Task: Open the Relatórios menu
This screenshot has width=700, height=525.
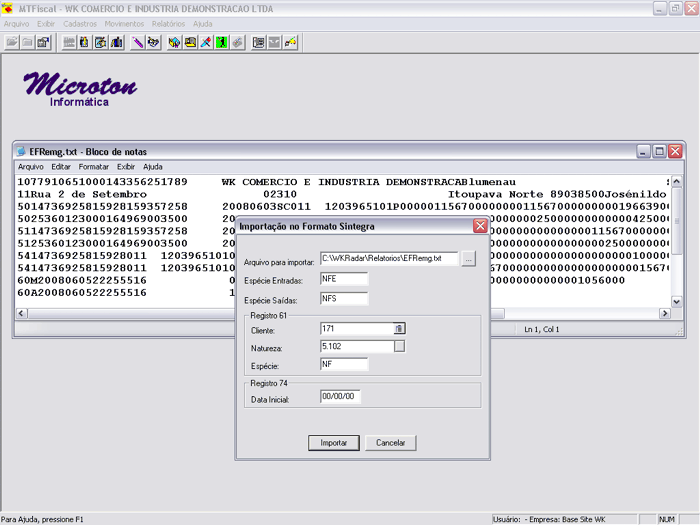Action: [169, 23]
